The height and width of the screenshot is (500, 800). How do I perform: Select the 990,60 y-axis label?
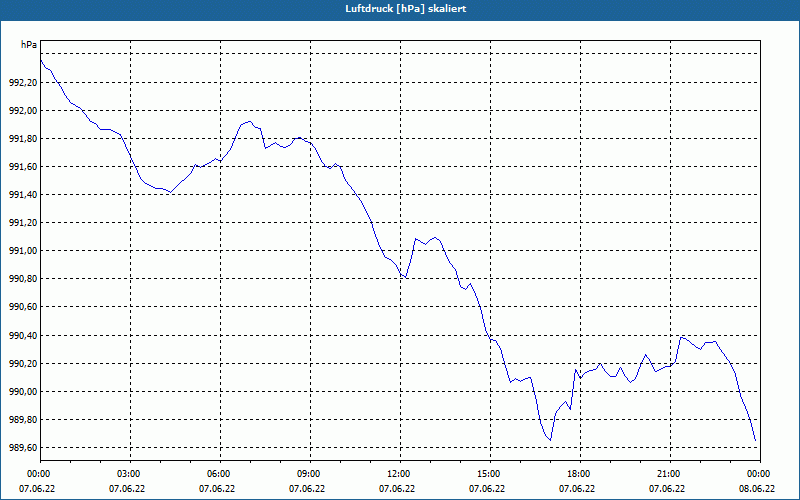[23, 307]
